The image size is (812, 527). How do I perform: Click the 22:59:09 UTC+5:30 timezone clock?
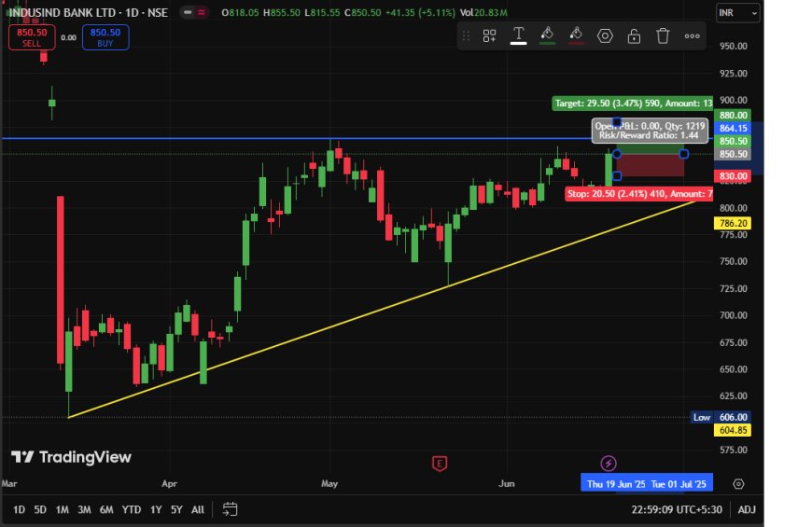677,510
